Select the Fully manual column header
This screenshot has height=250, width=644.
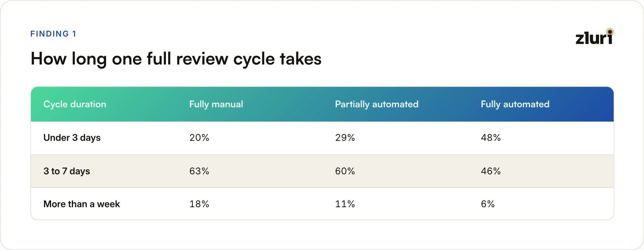[x=216, y=104]
